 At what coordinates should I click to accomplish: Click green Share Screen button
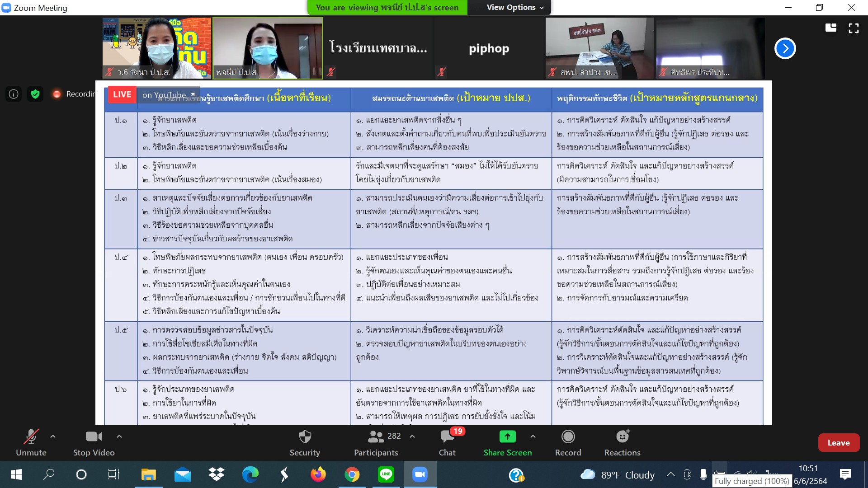coord(507,443)
